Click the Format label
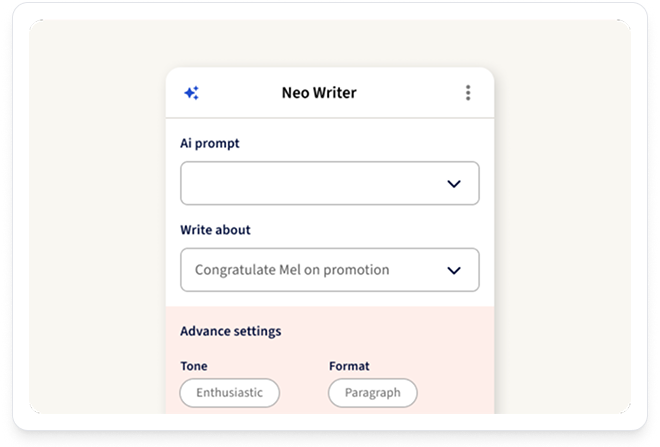Image resolution: width=660 pixels, height=447 pixels. pyautogui.click(x=349, y=366)
